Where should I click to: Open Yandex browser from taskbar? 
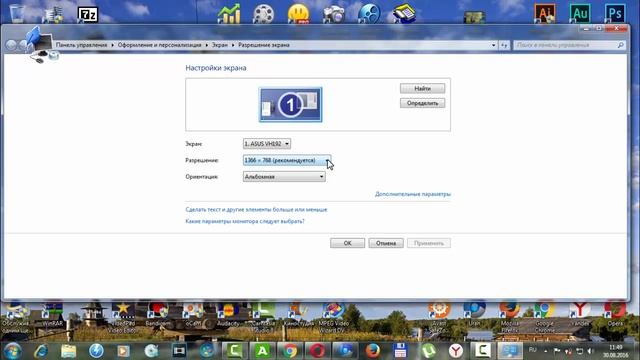click(x=456, y=351)
